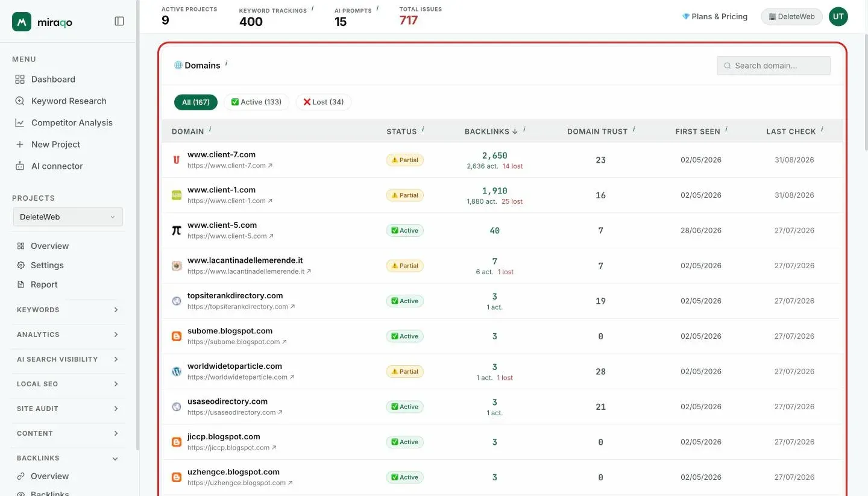Open https://www.client-1.com external link
Viewport: 868px width, 496px height.
tap(230, 201)
